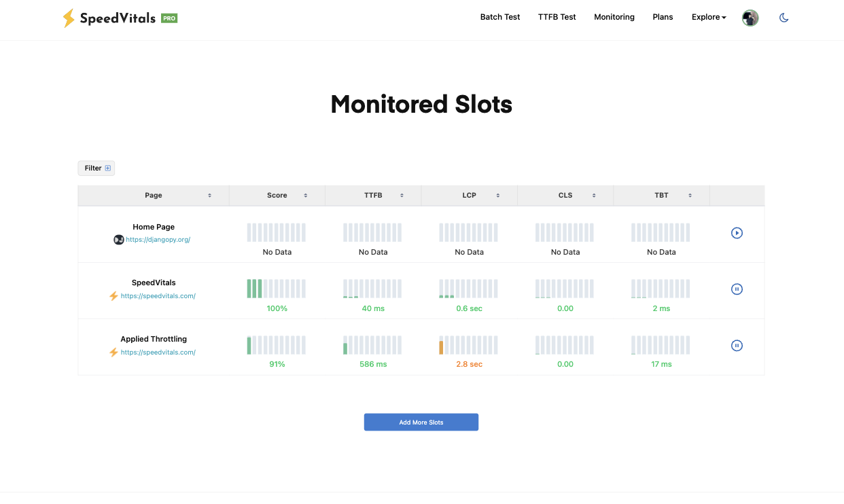Image resolution: width=844 pixels, height=504 pixels.
Task: Navigate to Monitoring
Action: point(614,17)
